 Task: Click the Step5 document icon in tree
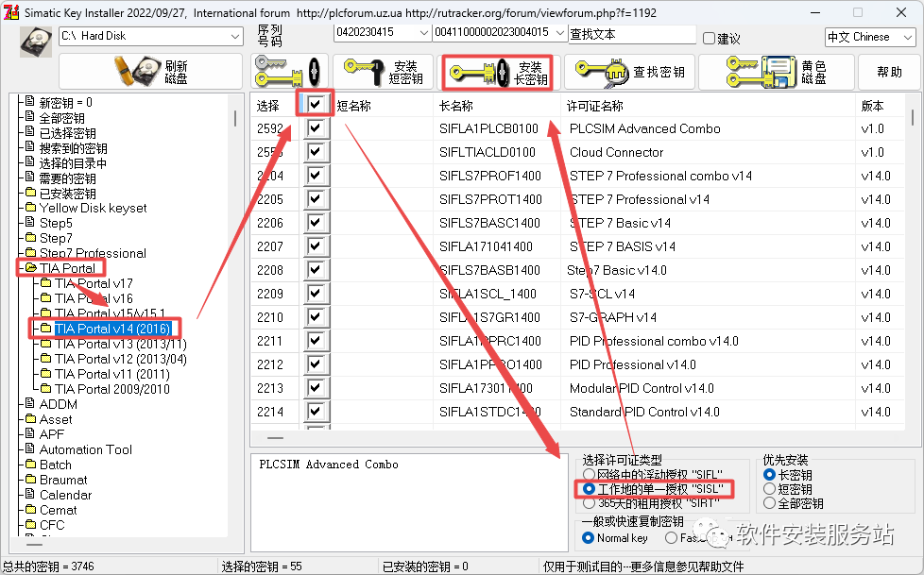(x=30, y=222)
